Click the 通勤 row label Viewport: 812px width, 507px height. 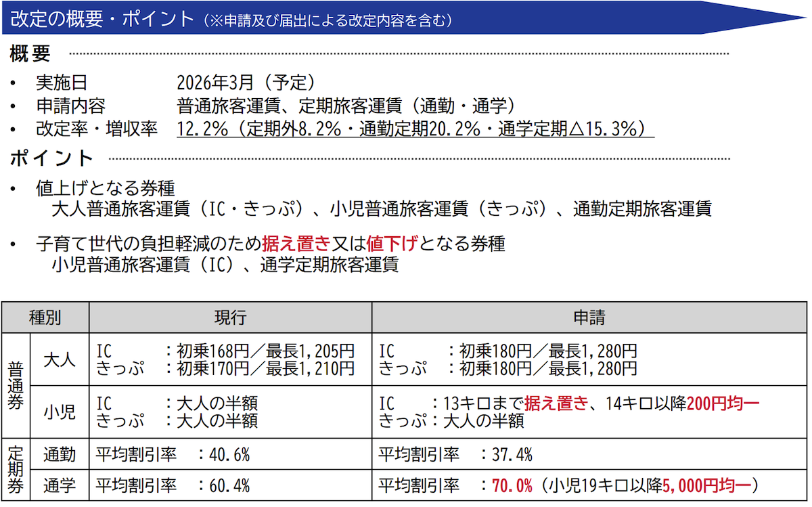(x=60, y=455)
